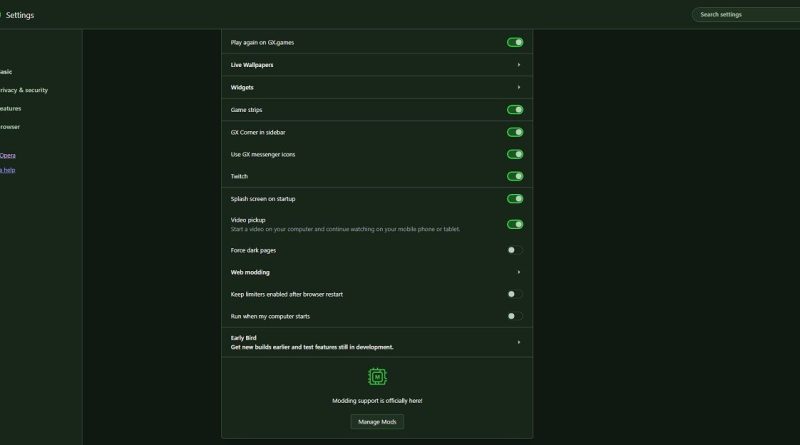Turn off Splash screen on startup
800x445 pixels.
[515, 199]
